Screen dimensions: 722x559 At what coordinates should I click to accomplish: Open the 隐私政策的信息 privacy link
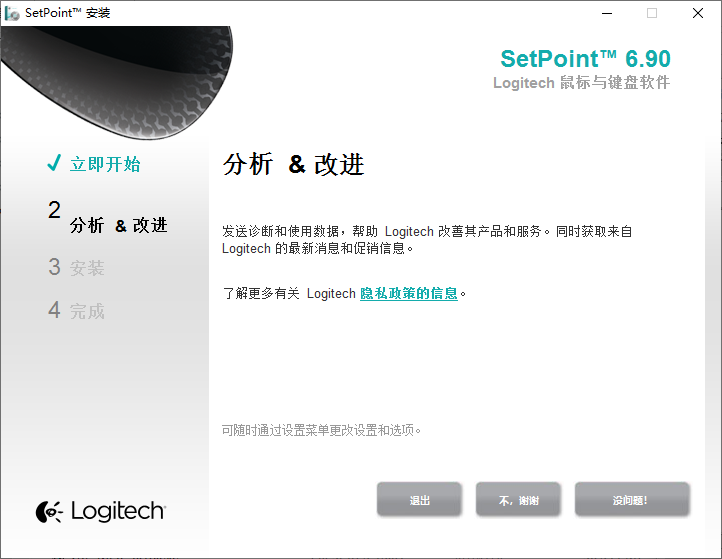click(408, 293)
